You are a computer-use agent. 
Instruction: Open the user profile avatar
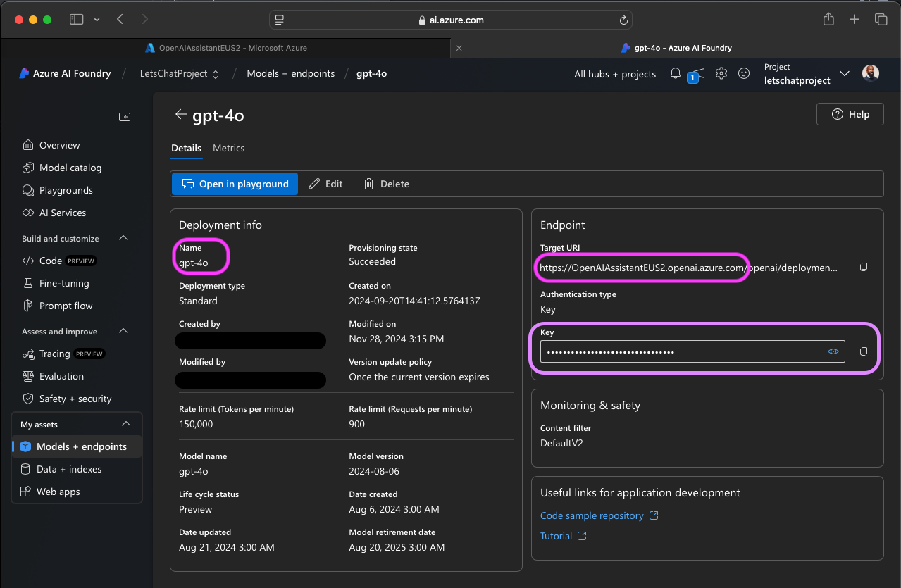pos(871,73)
